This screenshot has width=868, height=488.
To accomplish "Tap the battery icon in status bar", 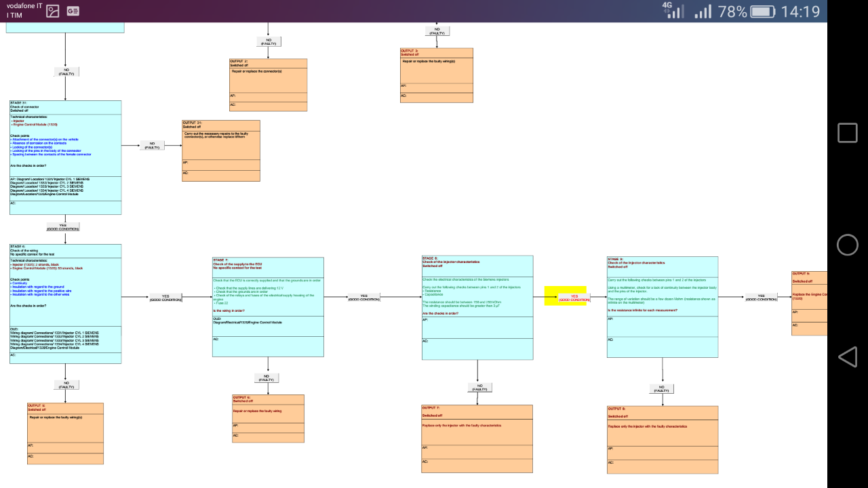I will pos(762,12).
